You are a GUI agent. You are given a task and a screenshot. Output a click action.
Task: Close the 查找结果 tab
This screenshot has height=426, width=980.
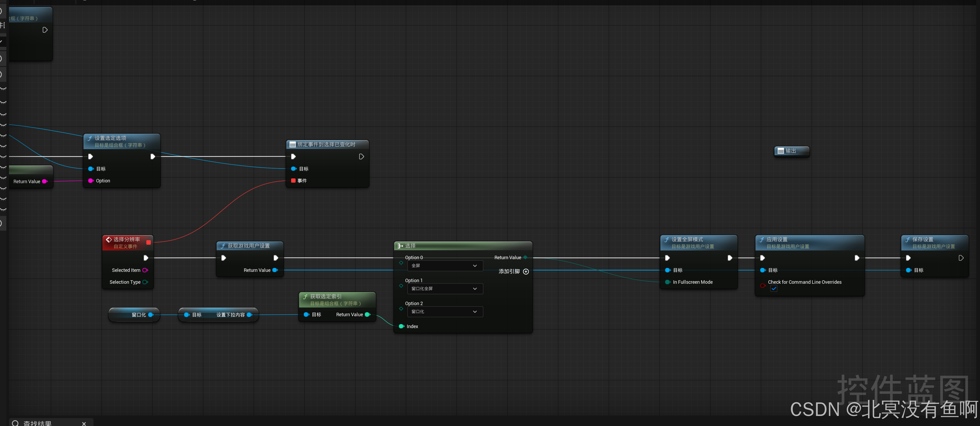tap(84, 423)
